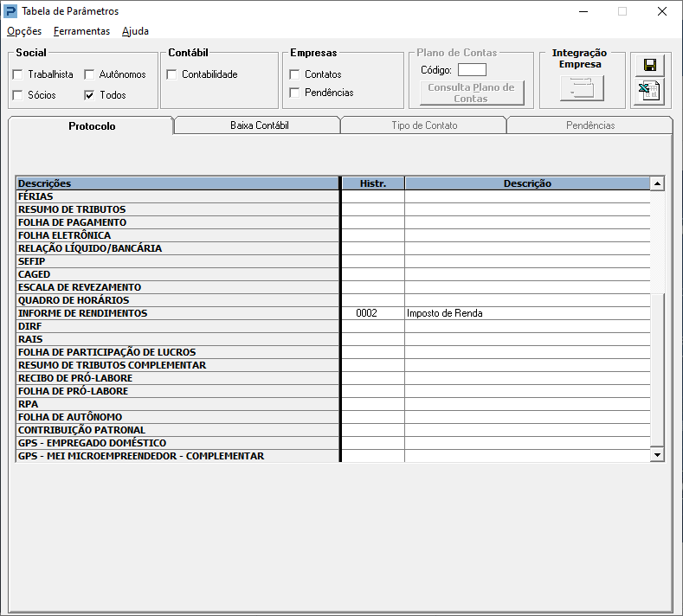Switch to the Pendências tab
This screenshot has height=616, width=683.
(x=590, y=125)
